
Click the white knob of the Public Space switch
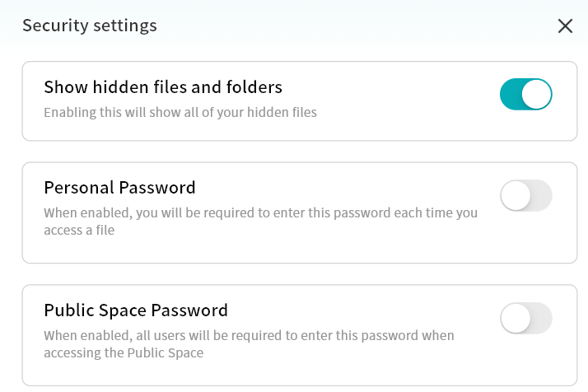pos(516,318)
